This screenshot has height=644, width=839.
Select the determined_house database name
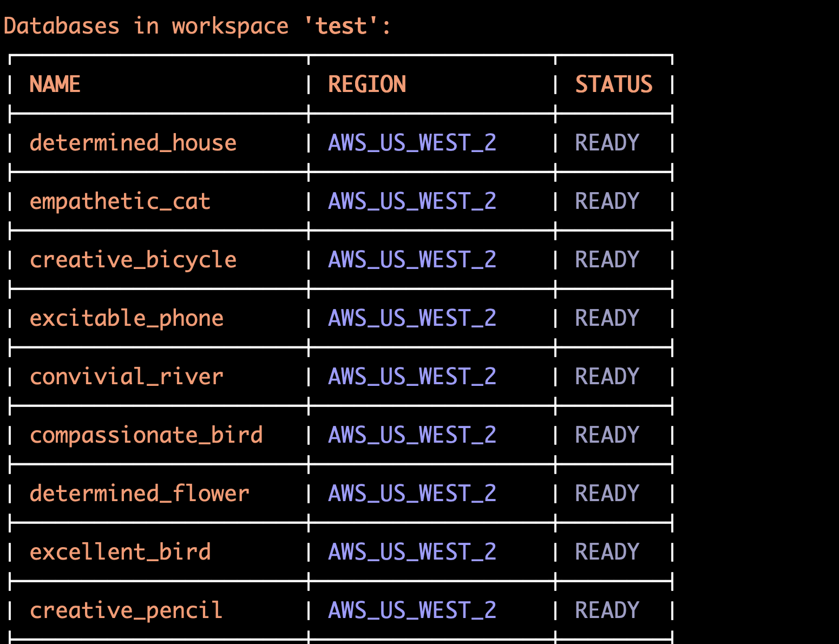133,143
